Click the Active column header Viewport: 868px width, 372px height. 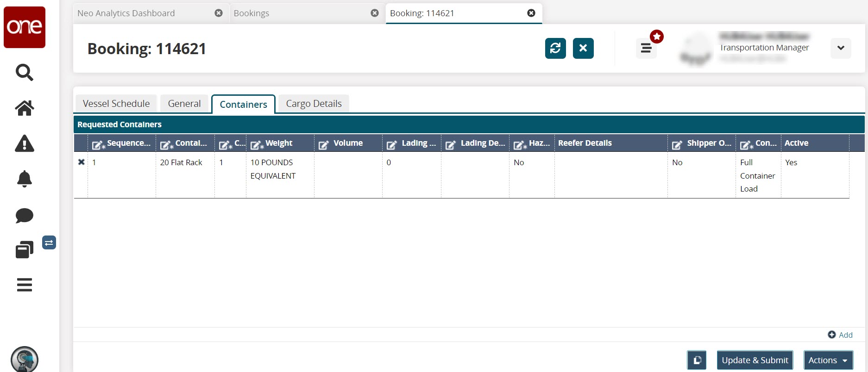[x=815, y=143]
